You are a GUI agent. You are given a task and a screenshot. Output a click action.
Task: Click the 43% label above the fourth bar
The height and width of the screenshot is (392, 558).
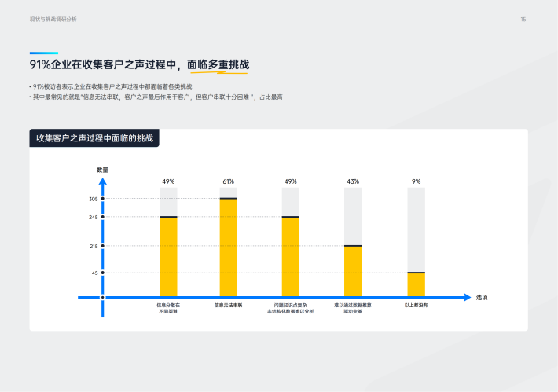(x=353, y=181)
